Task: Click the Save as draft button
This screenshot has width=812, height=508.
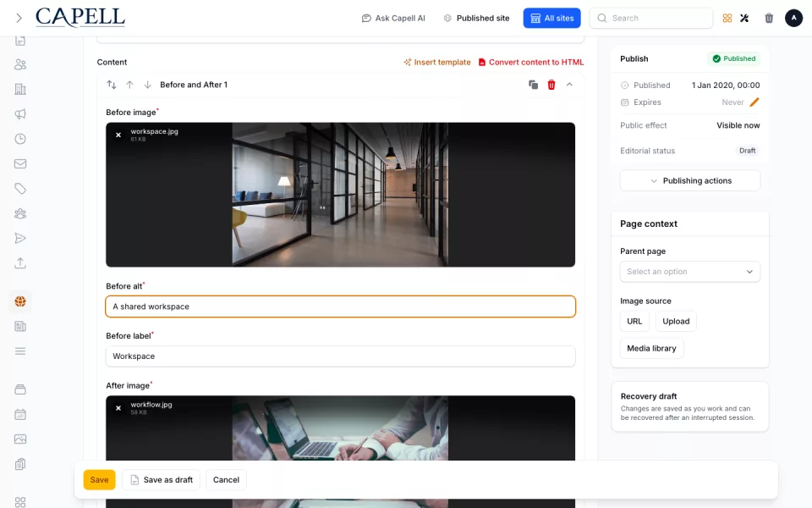Action: coord(162,480)
